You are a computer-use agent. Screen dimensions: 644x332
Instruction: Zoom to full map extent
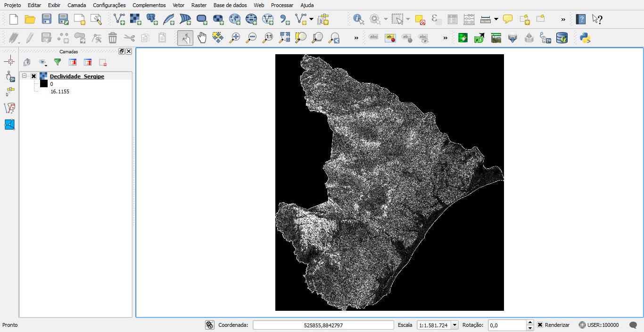click(x=284, y=38)
